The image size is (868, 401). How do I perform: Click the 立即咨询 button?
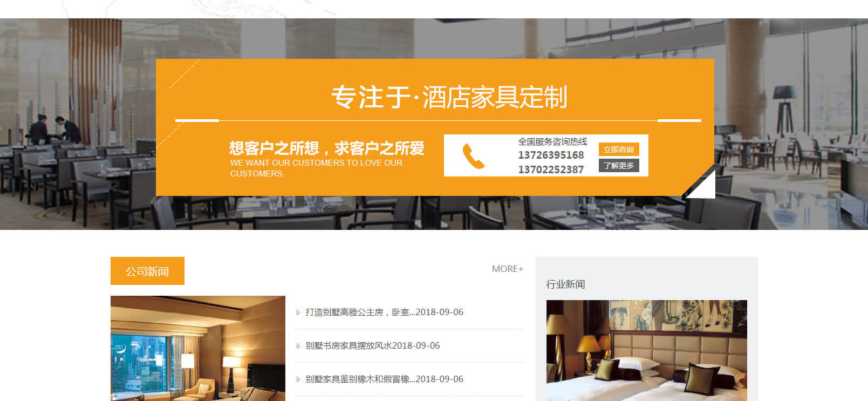click(619, 149)
